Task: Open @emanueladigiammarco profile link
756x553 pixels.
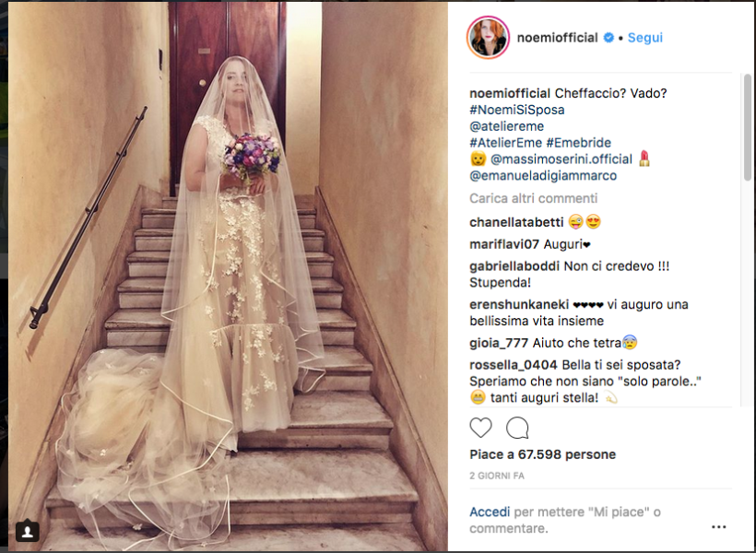Action: pos(543,175)
